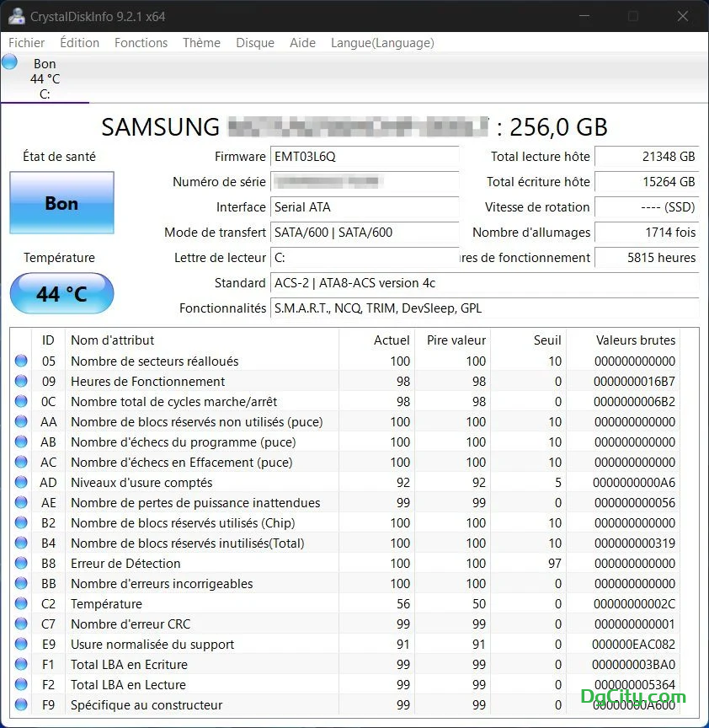This screenshot has height=728, width=709.
Task: Click the status orb for Niveaux d'usure comptés
Action: [21, 483]
